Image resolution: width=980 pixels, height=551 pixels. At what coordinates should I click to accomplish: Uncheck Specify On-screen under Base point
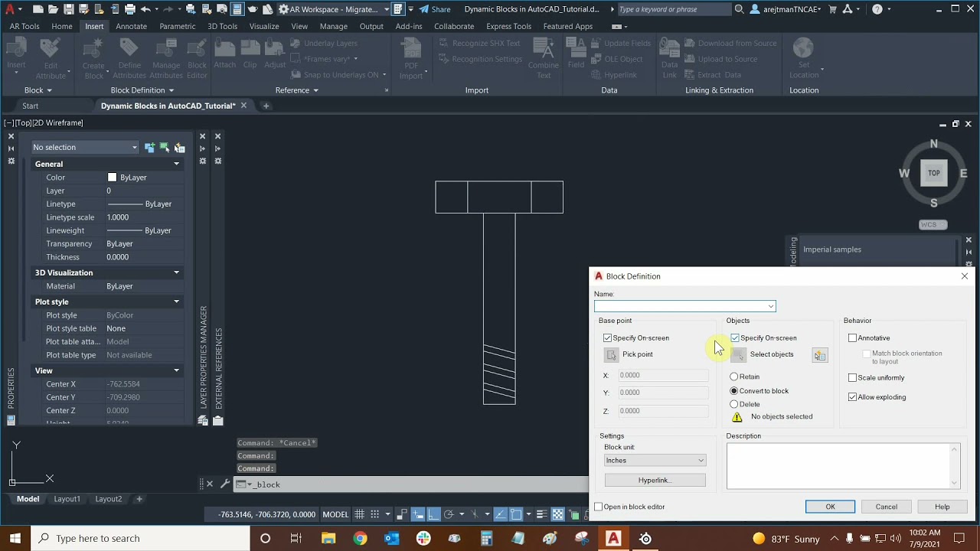(608, 338)
